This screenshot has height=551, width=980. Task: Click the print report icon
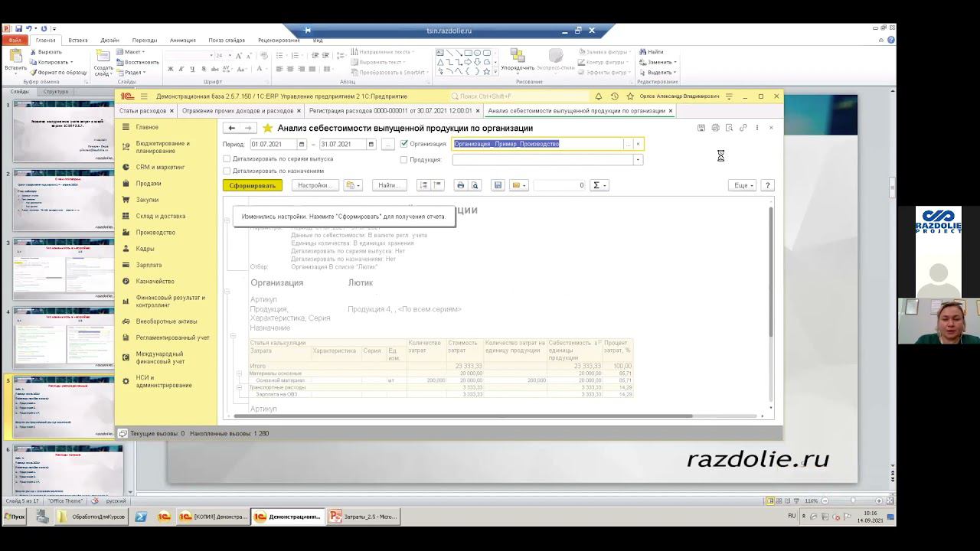click(460, 185)
